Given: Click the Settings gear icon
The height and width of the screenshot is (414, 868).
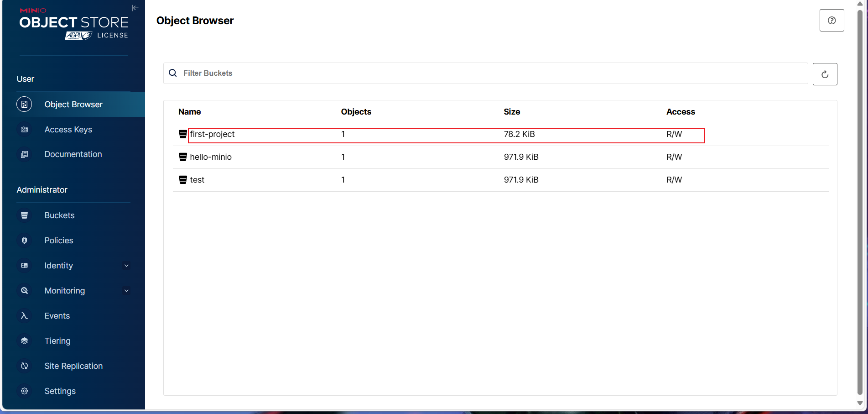Looking at the screenshot, I should click(25, 391).
